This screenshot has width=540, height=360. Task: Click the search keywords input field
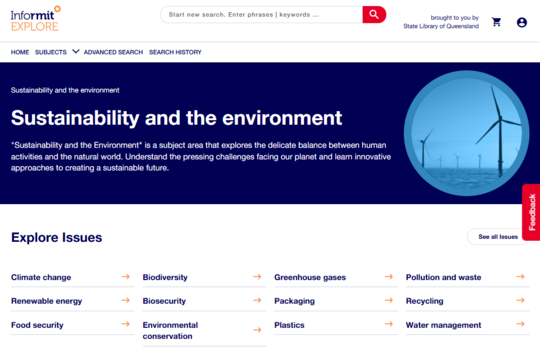(262, 14)
